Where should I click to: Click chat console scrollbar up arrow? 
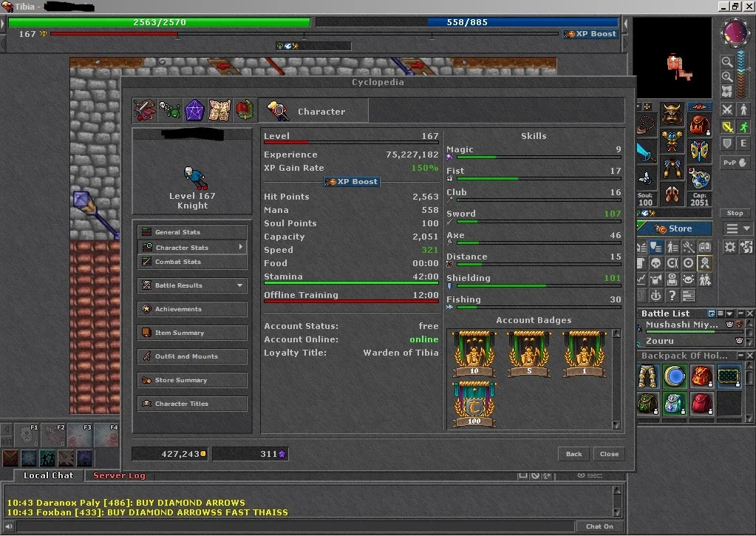coord(616,490)
